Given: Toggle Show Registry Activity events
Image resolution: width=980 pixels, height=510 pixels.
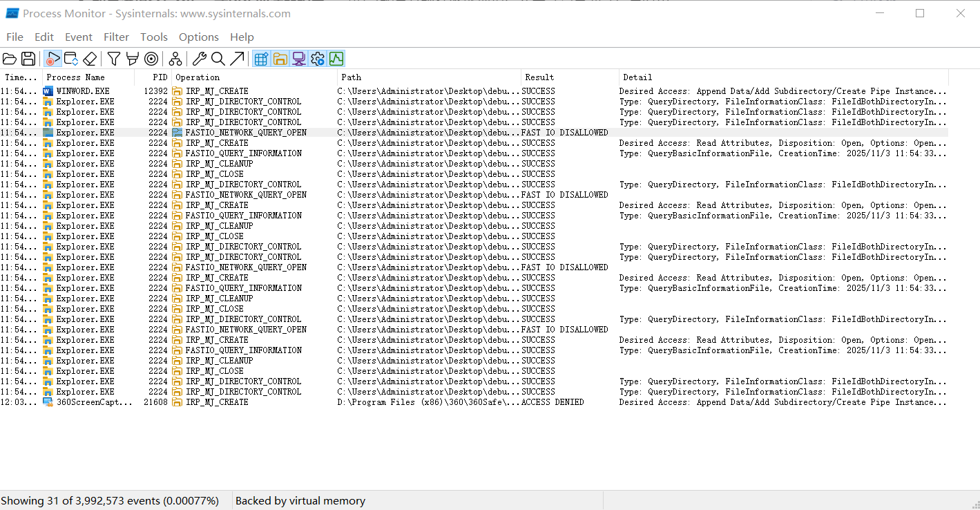Looking at the screenshot, I should (x=261, y=59).
